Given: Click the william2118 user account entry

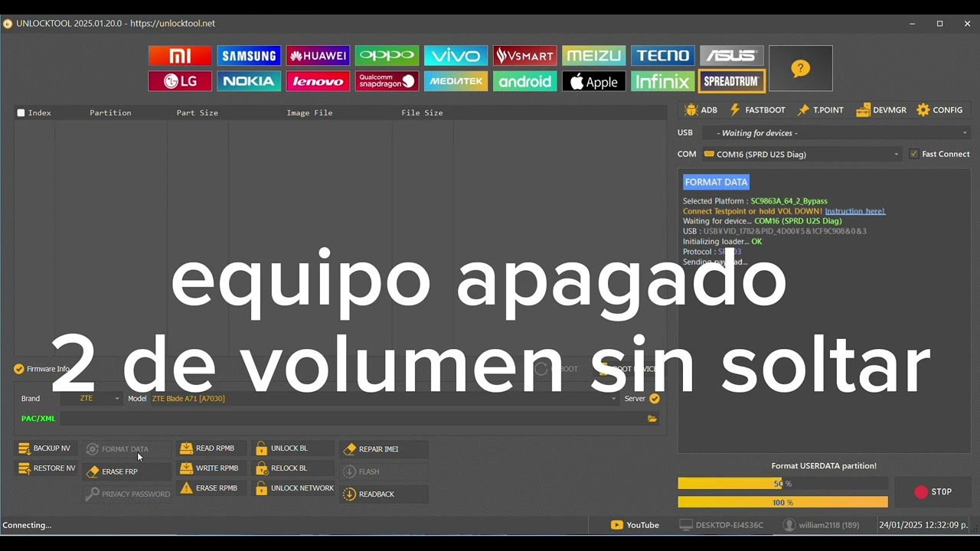Looking at the screenshot, I should click(821, 525).
